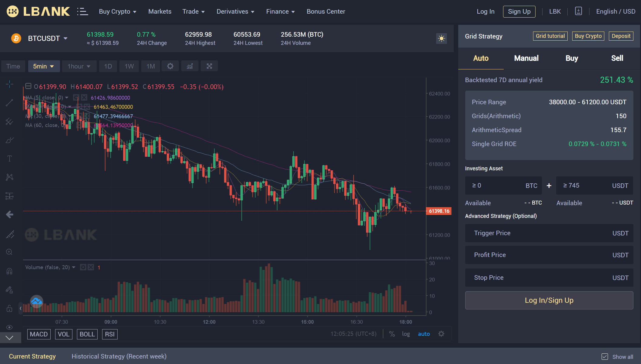Click Log In in the header
This screenshot has height=364, width=641.
[486, 12]
